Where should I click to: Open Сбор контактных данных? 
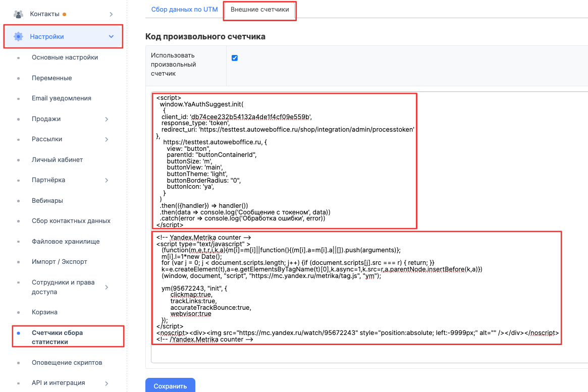[71, 221]
